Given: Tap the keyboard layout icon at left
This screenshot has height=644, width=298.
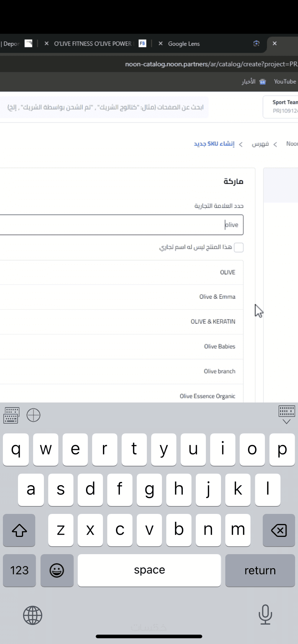Looking at the screenshot, I should click(11, 415).
